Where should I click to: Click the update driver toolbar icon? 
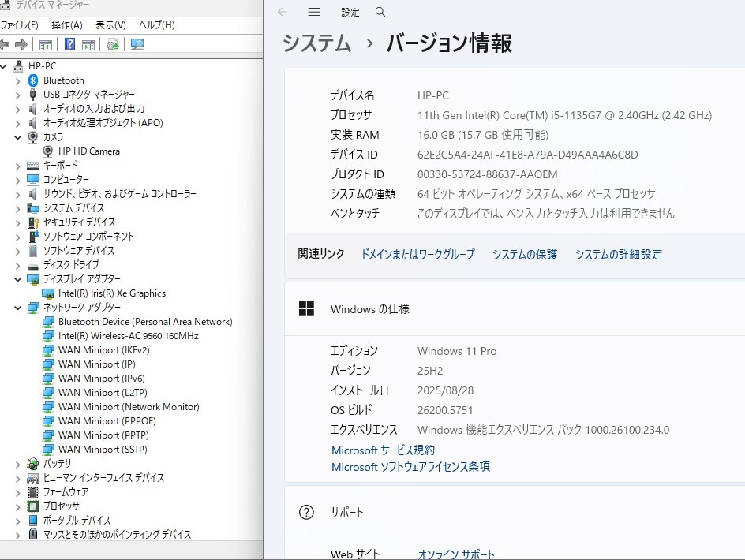pyautogui.click(x=113, y=44)
